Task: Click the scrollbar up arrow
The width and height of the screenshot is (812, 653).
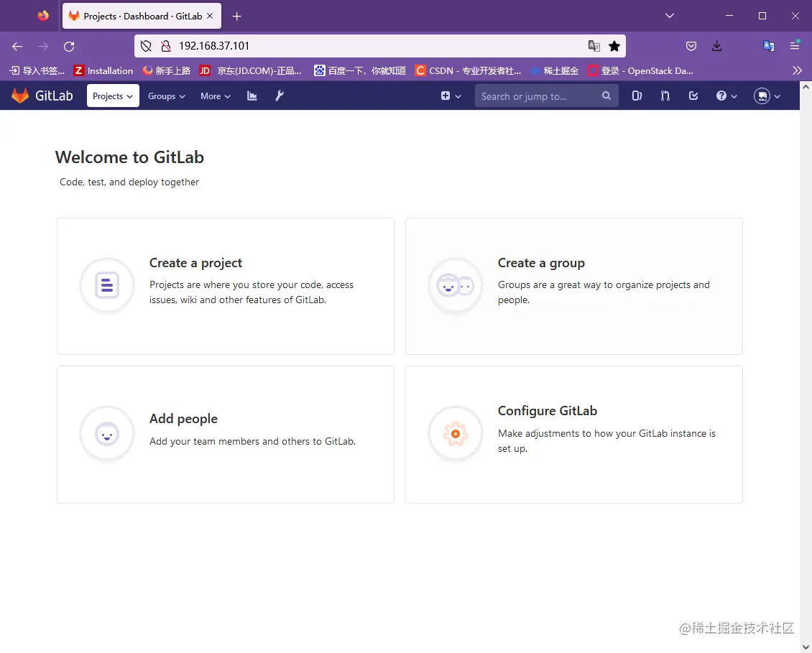Action: [806, 87]
